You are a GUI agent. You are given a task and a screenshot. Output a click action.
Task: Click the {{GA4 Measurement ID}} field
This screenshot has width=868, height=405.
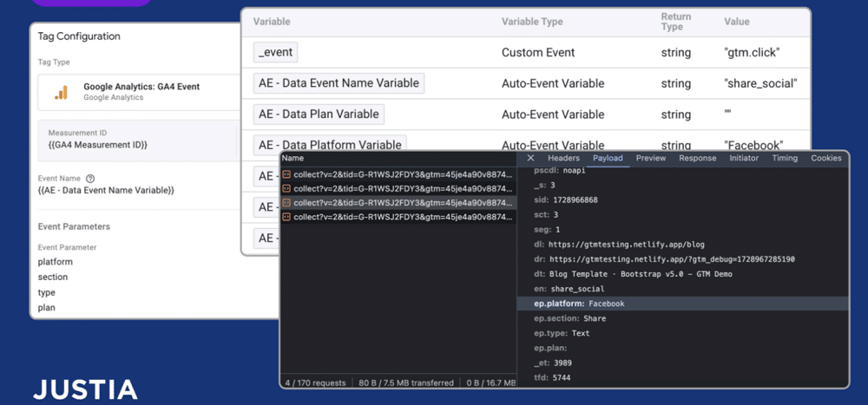coord(97,145)
